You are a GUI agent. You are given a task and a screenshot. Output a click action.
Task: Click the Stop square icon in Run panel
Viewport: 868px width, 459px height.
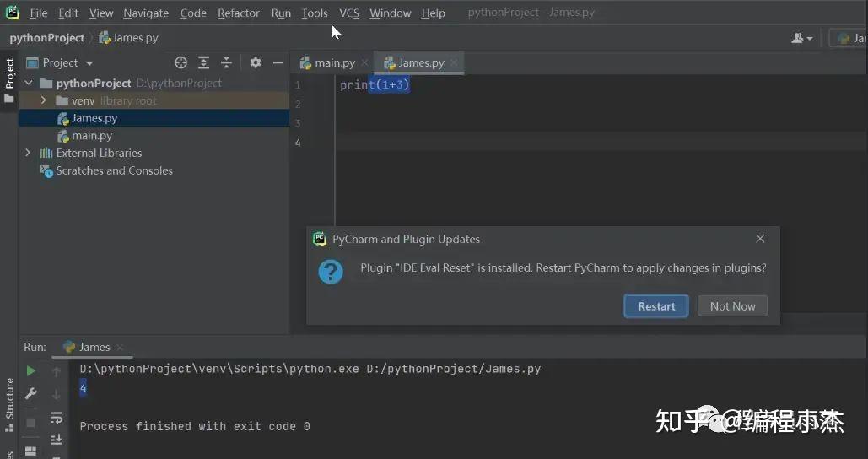point(30,423)
